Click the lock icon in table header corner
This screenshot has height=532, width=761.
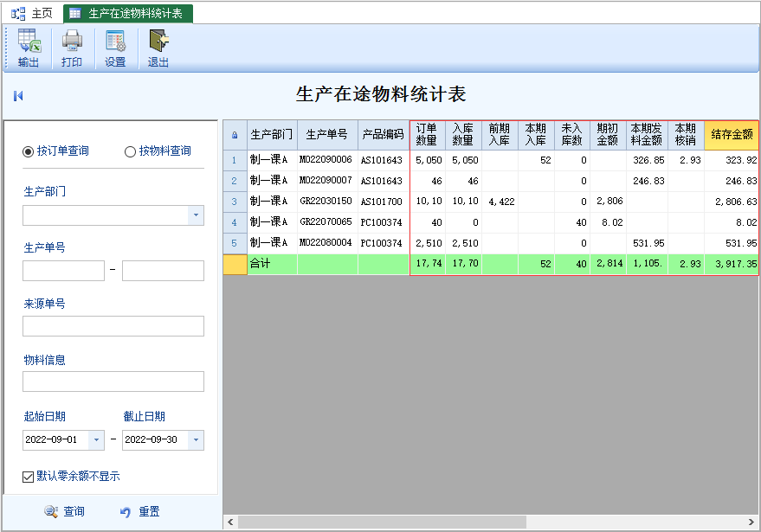[235, 135]
